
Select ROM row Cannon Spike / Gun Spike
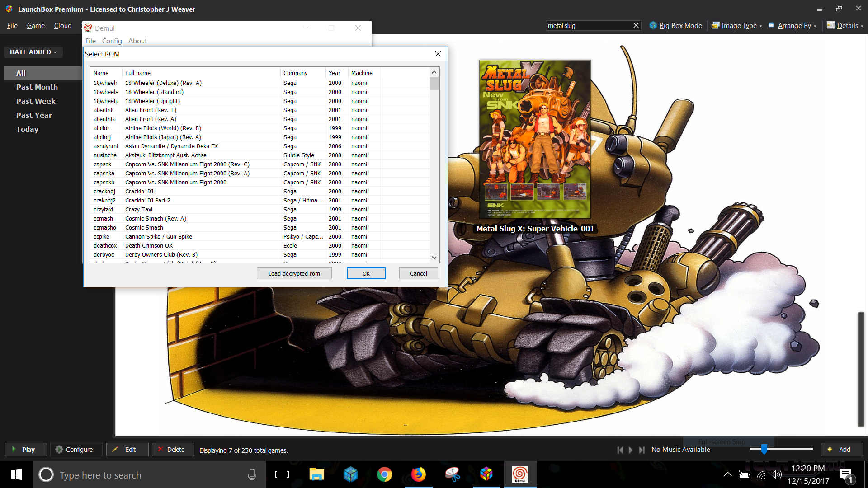pos(260,236)
